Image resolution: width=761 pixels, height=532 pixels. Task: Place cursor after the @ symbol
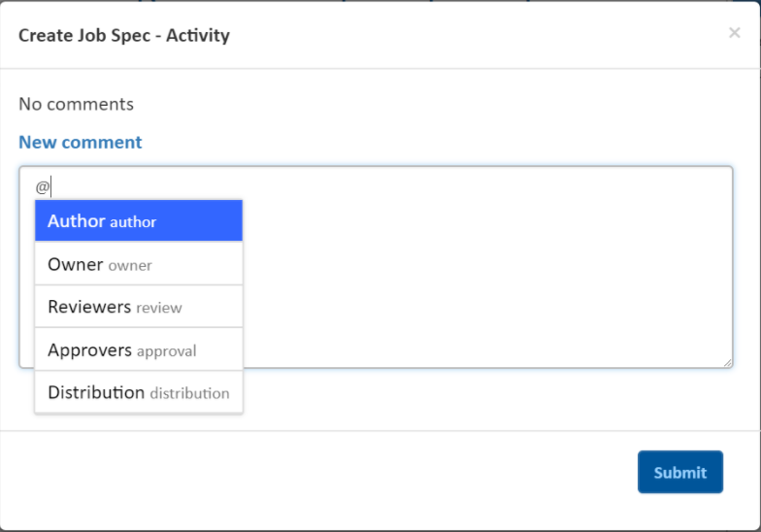(50, 186)
